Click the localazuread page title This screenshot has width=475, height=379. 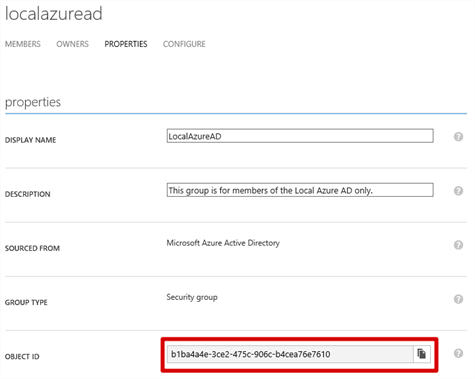point(53,14)
